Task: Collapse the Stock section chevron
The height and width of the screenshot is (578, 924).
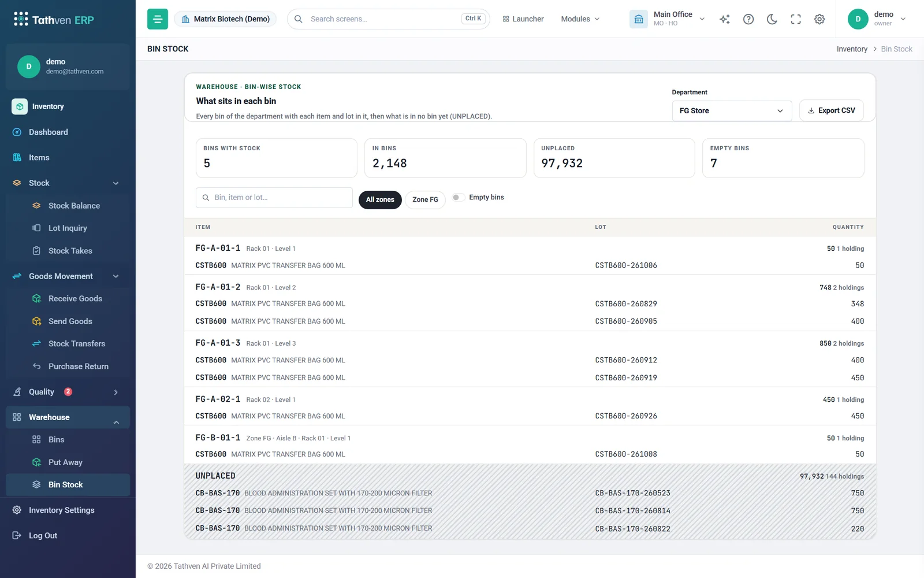Action: click(115, 183)
